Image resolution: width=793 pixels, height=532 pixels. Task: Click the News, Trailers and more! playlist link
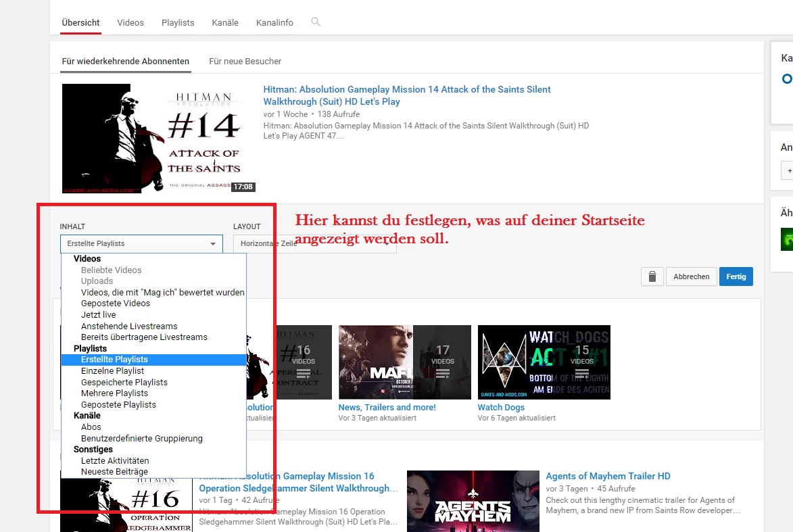click(387, 408)
